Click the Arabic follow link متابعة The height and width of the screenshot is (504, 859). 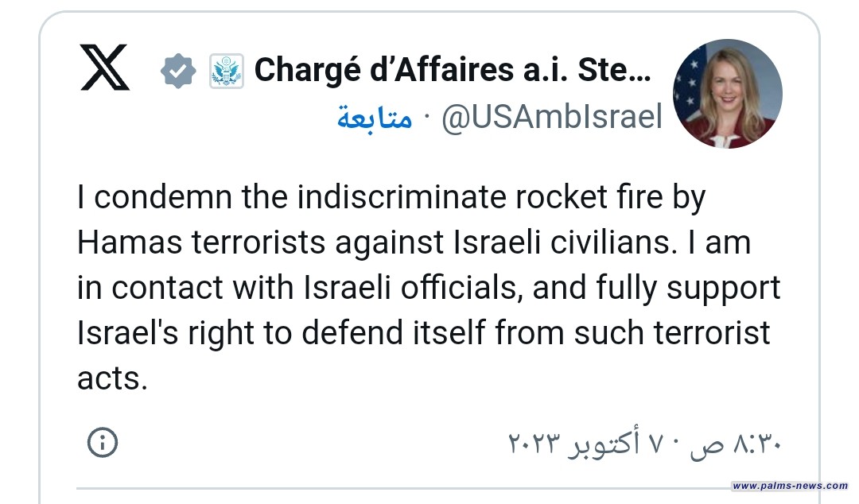(375, 118)
